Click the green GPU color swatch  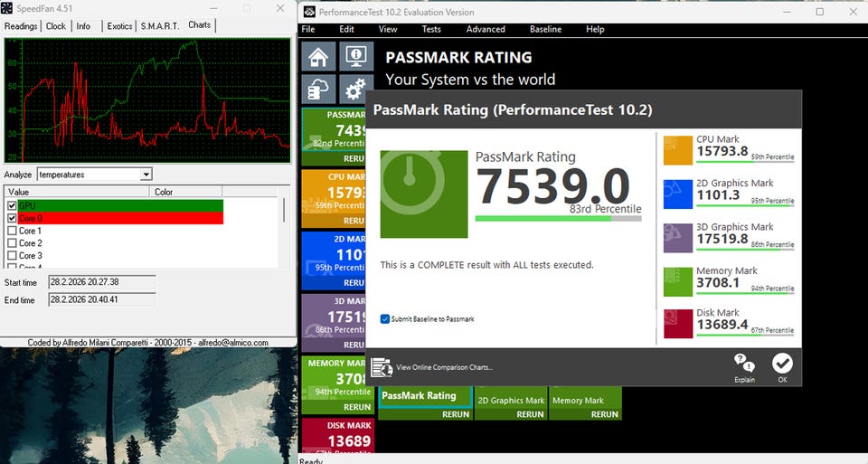[x=119, y=205]
